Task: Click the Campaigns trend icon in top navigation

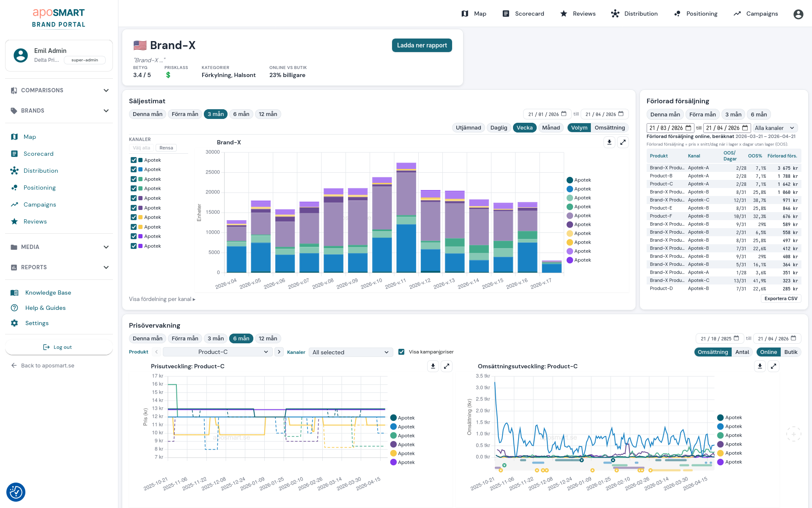Action: point(737,14)
